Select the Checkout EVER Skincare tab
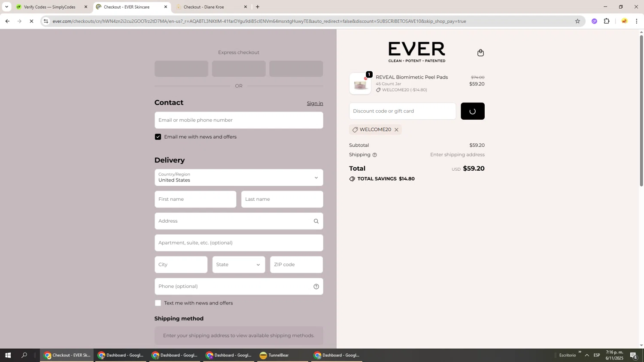The width and height of the screenshot is (644, 362). pos(128,7)
